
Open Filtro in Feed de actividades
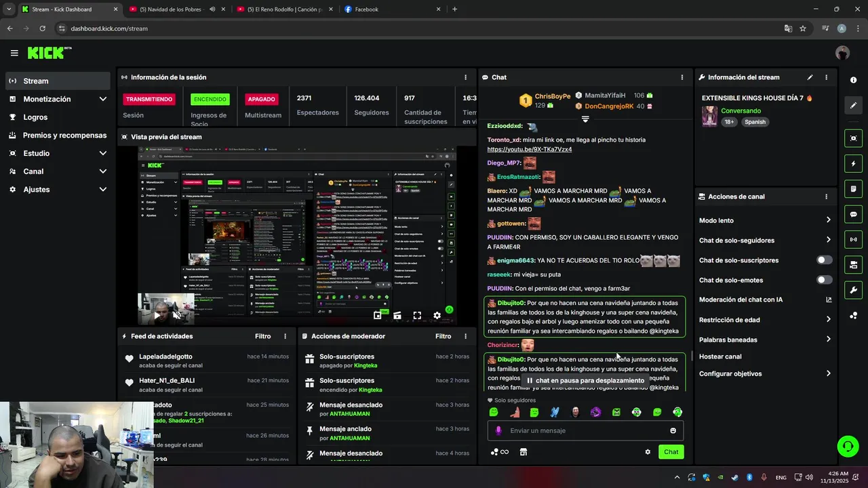(x=262, y=336)
